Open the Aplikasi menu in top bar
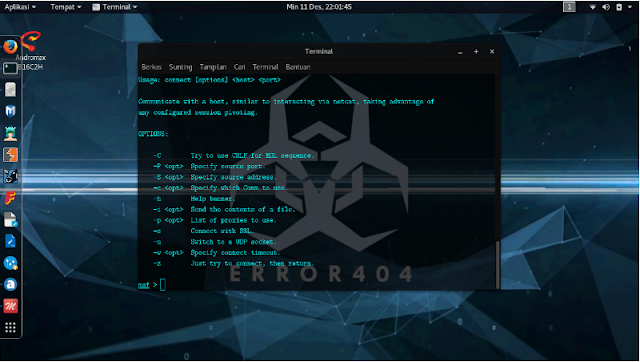640x362 pixels. click(x=20, y=7)
